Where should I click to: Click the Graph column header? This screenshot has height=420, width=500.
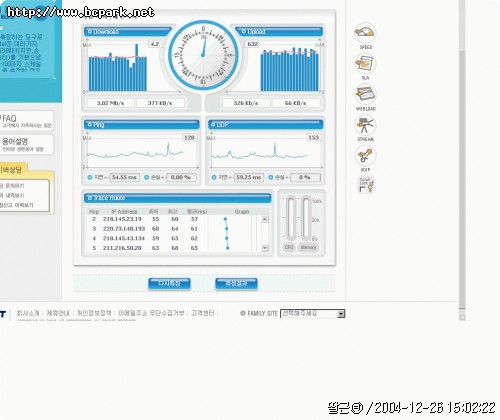242,212
